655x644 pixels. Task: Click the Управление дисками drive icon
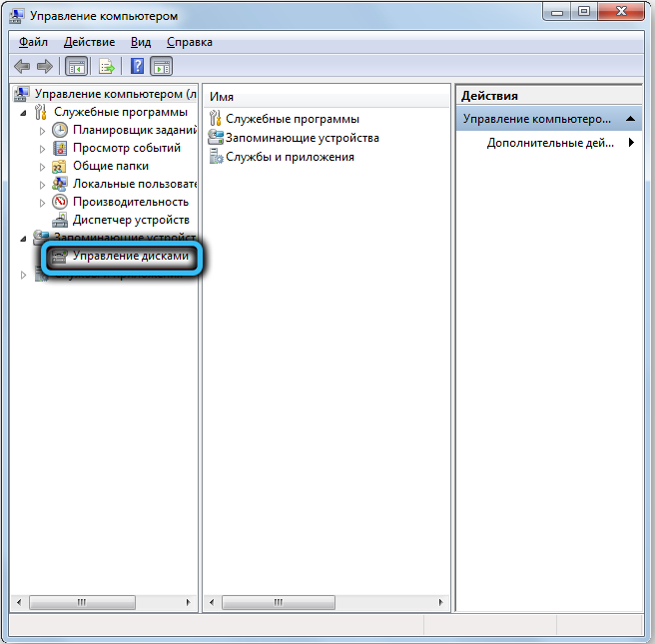point(59,256)
